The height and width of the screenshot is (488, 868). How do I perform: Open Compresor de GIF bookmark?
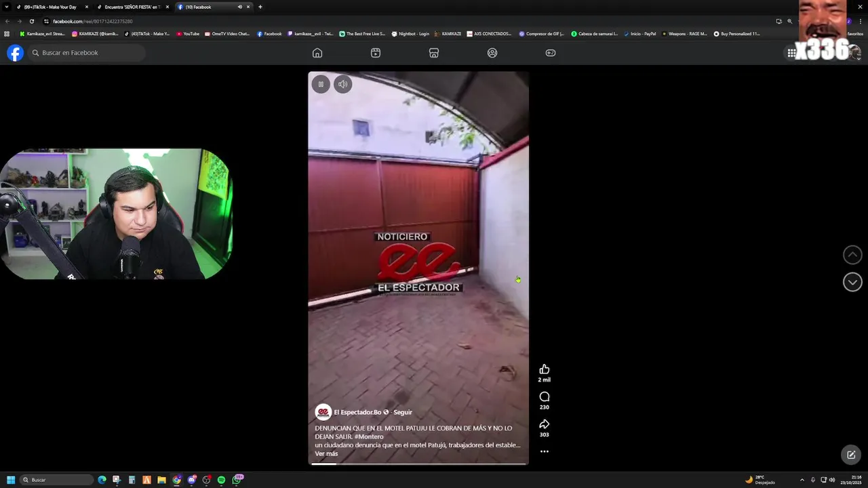pos(541,34)
